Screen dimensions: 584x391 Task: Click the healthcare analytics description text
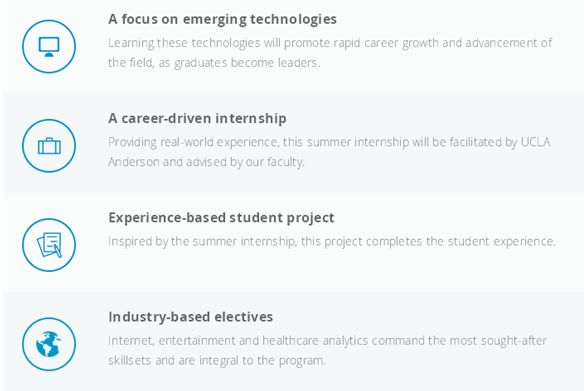[327, 350]
